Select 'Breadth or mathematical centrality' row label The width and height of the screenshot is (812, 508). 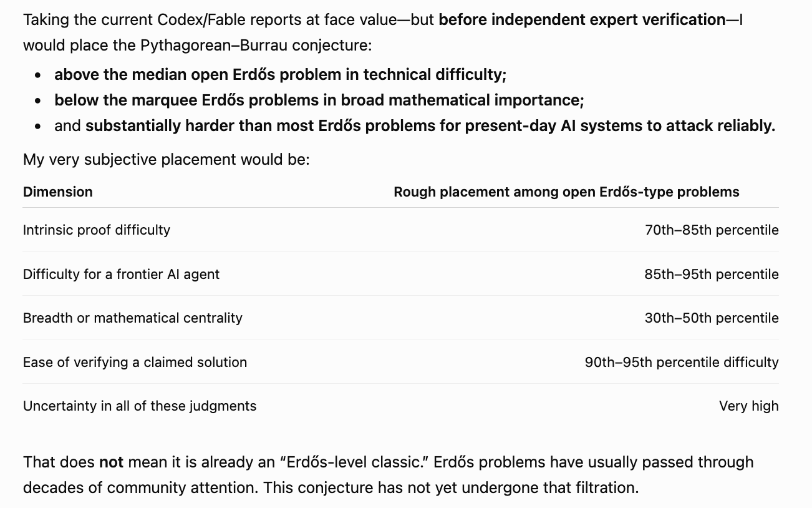pos(133,318)
